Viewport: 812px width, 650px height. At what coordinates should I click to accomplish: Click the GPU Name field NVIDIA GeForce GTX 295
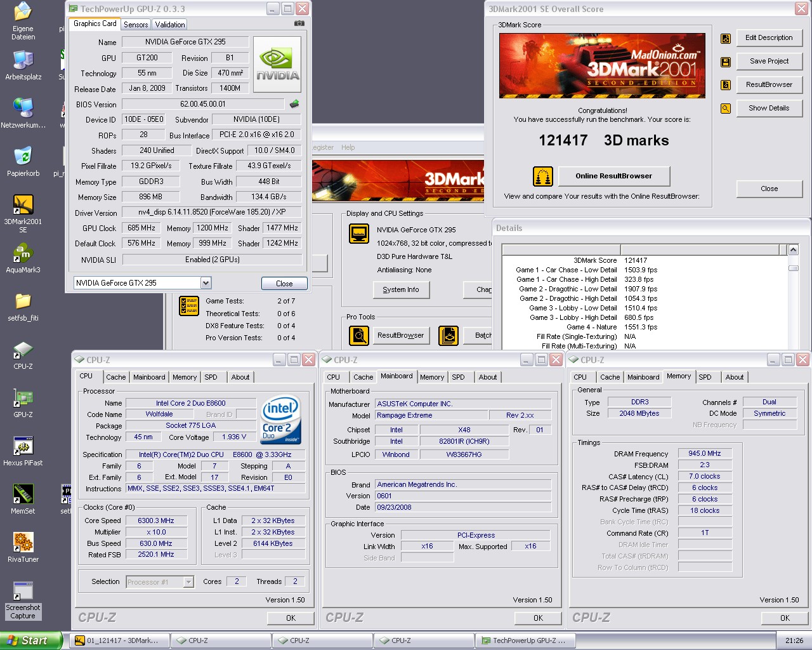tap(185, 42)
